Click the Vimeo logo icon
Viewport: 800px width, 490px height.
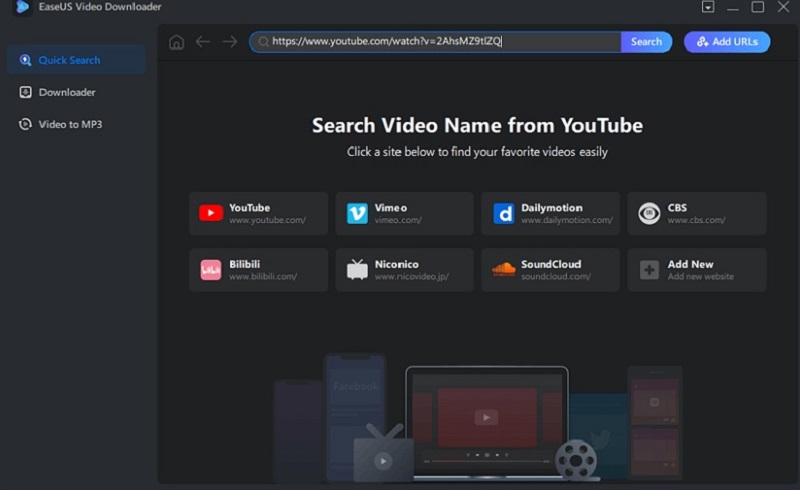click(x=357, y=213)
